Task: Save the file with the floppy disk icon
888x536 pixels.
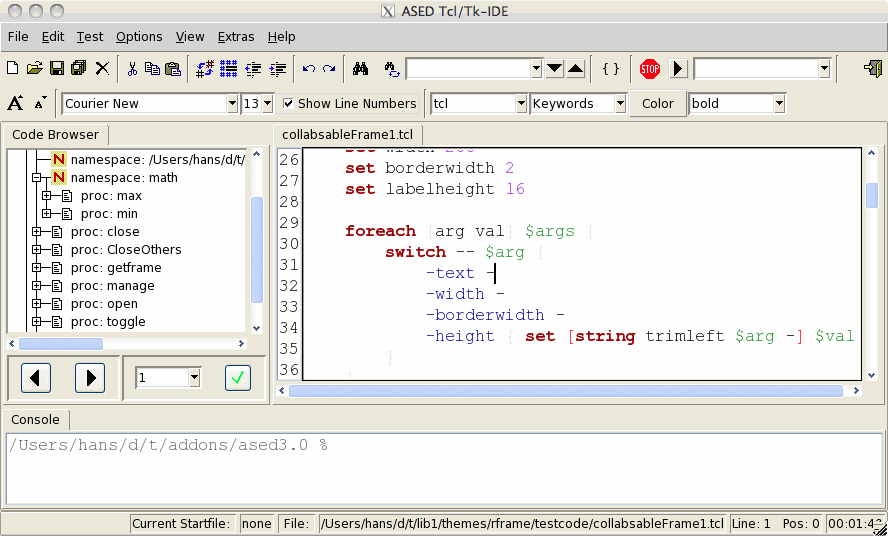Action: (57, 69)
